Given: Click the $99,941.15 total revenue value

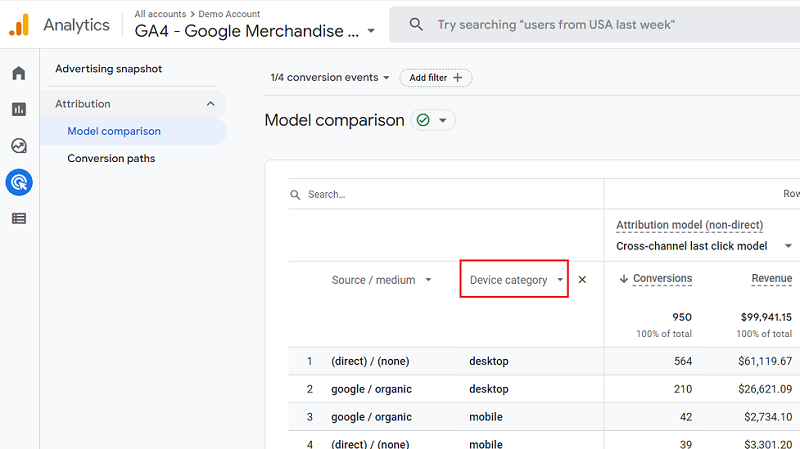Looking at the screenshot, I should pyautogui.click(x=766, y=317).
